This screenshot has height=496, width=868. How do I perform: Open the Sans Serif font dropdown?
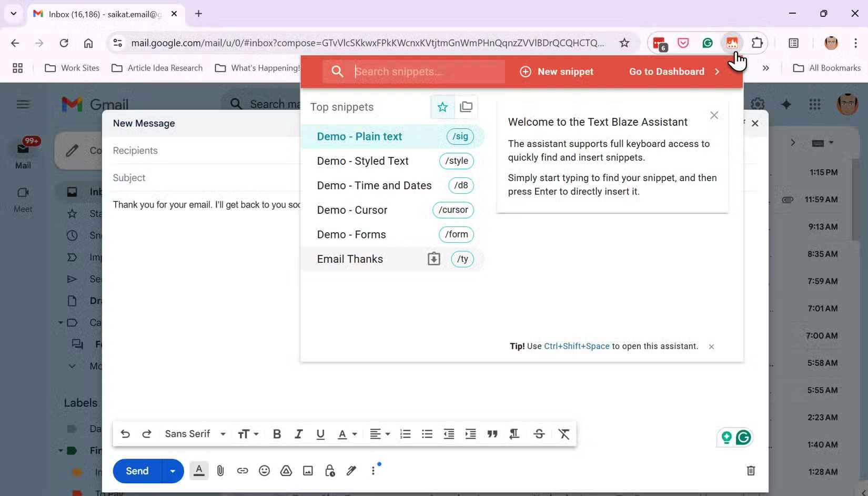[x=194, y=433]
